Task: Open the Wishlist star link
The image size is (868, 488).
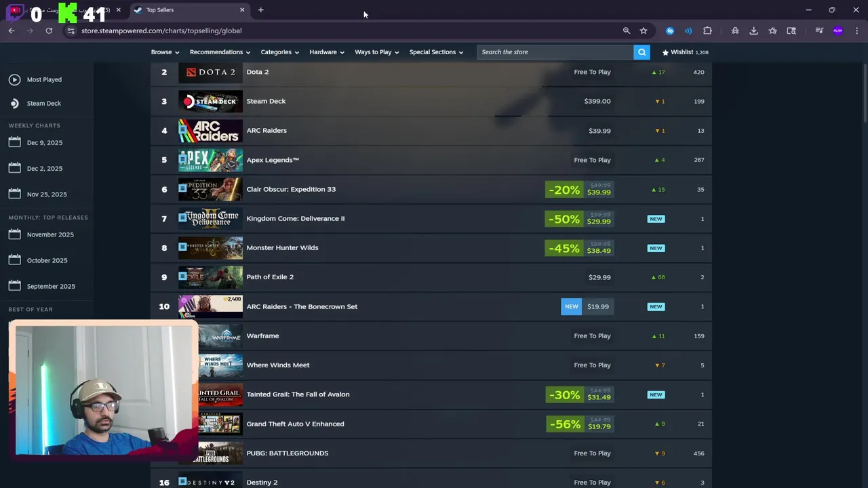Action: coord(685,52)
